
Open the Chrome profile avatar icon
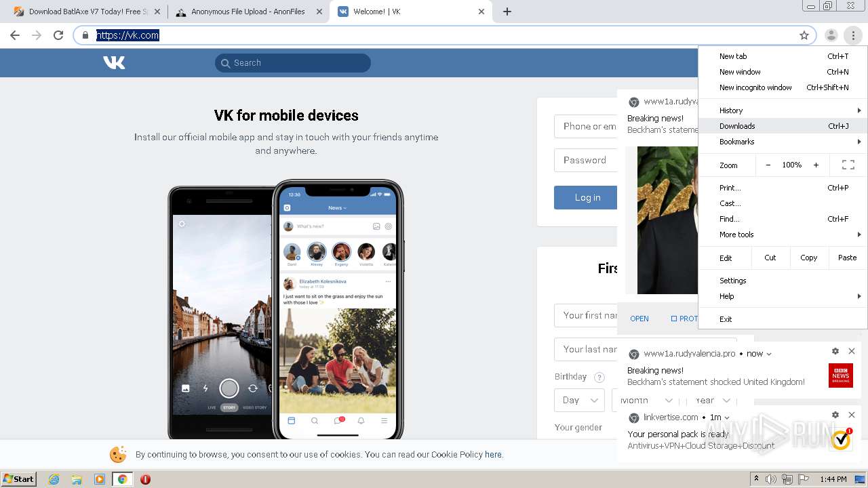click(x=831, y=35)
